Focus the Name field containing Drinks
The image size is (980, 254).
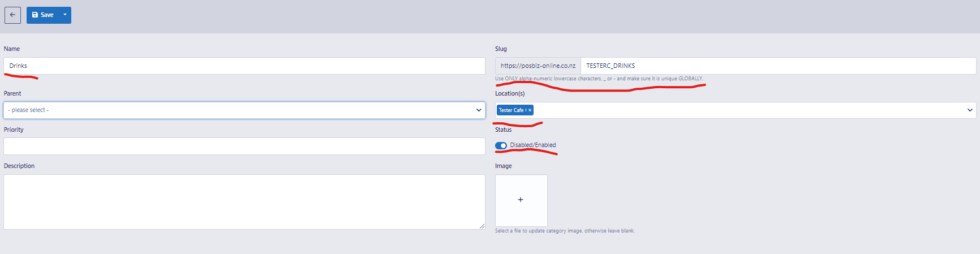[x=243, y=66]
